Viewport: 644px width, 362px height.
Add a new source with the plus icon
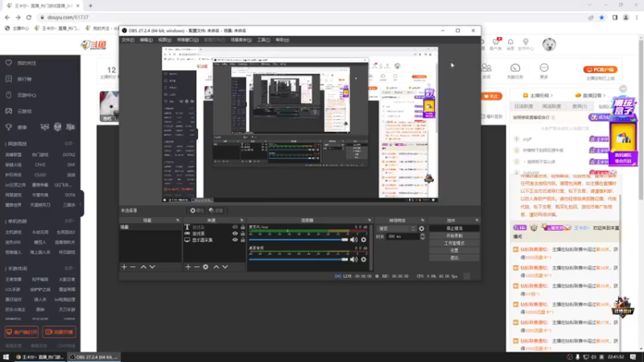pos(188,267)
